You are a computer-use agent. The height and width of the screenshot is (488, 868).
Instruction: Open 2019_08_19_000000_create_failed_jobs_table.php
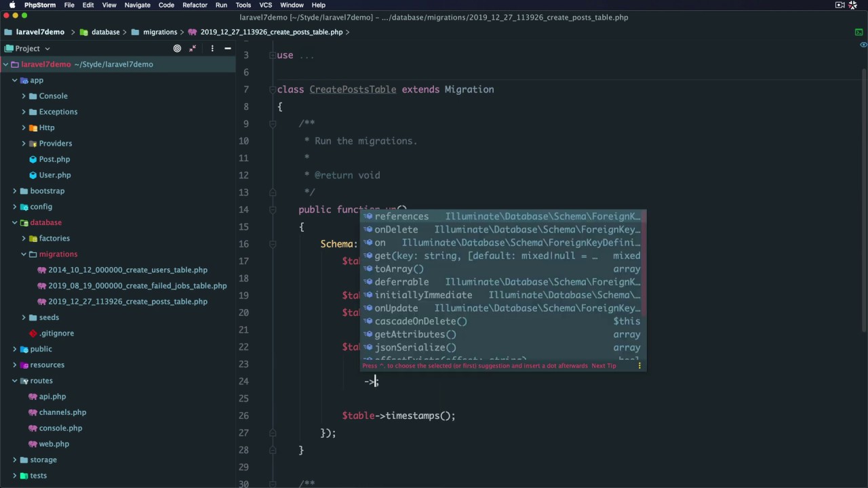point(137,285)
